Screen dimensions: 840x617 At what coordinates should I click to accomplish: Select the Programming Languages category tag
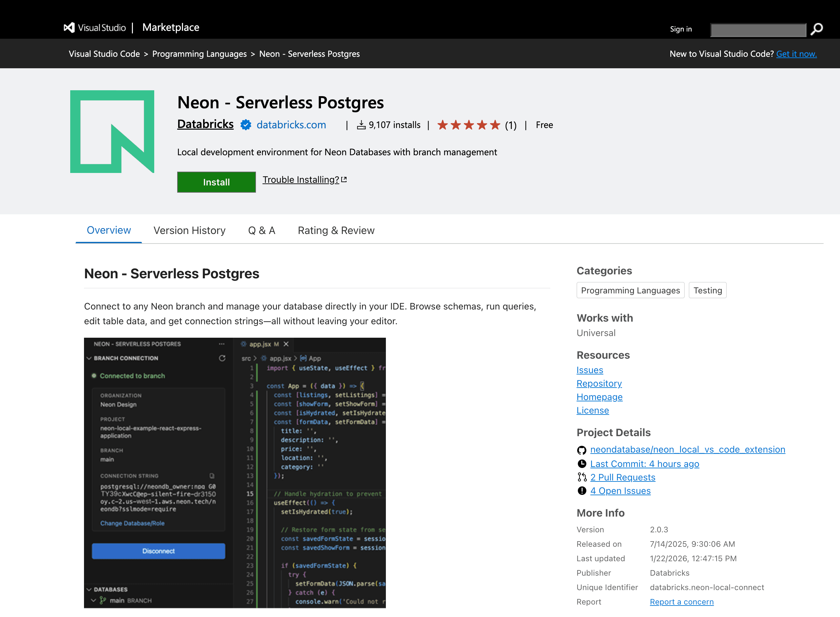630,290
